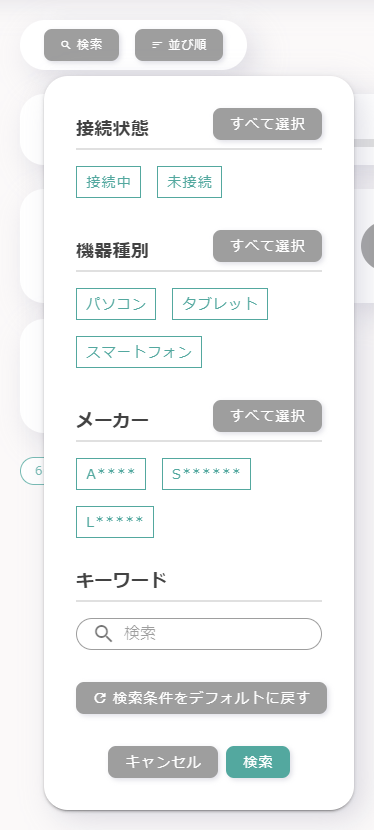Click refresh icon on reset conditions button
Screen dimensions: 374x830
point(99,698)
